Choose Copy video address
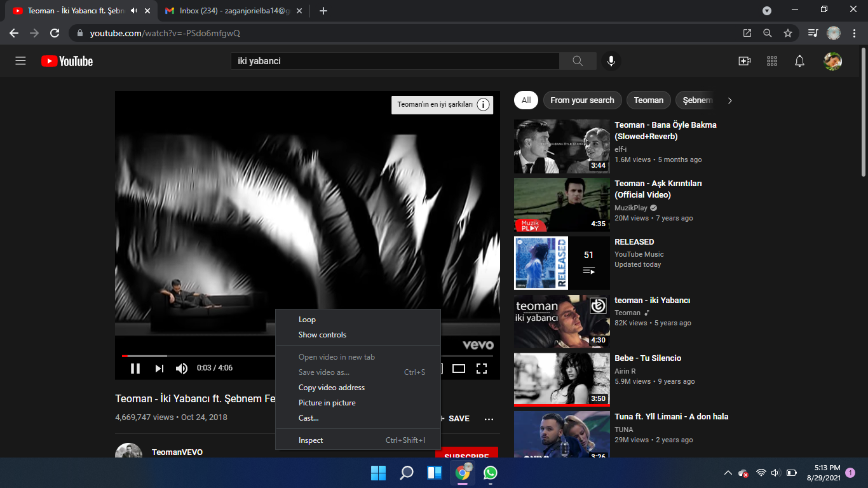The height and width of the screenshot is (488, 868). coord(358,388)
